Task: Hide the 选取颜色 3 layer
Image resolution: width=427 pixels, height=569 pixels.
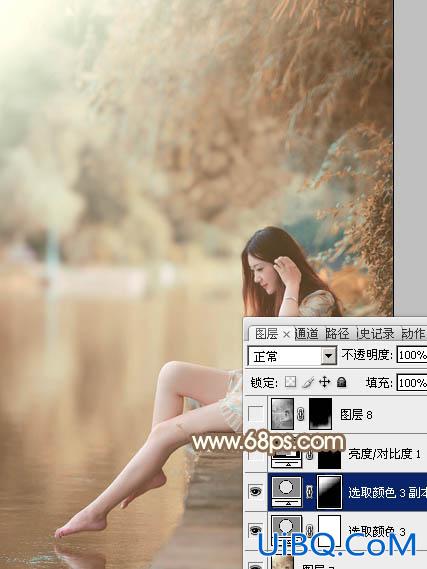Action: point(255,530)
